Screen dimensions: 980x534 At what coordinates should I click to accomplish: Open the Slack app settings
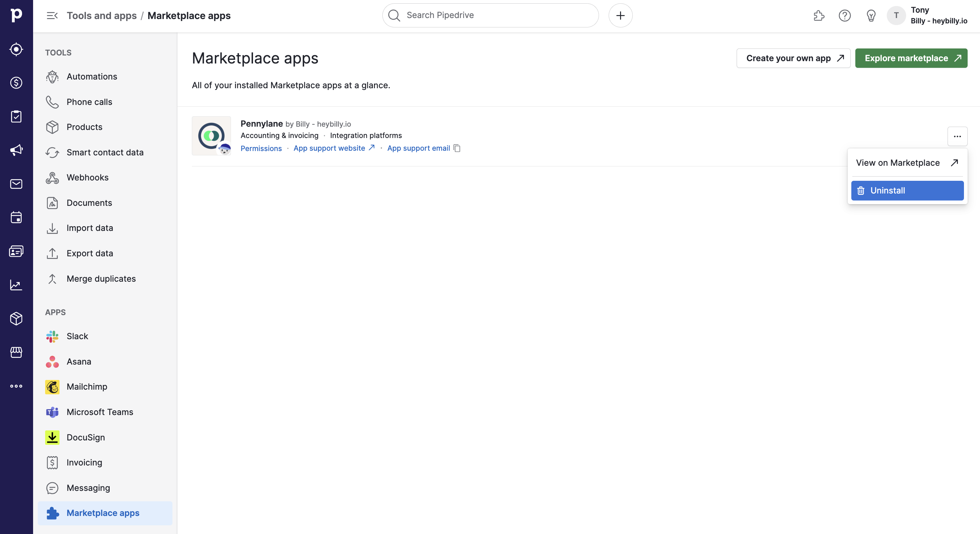pos(105,336)
